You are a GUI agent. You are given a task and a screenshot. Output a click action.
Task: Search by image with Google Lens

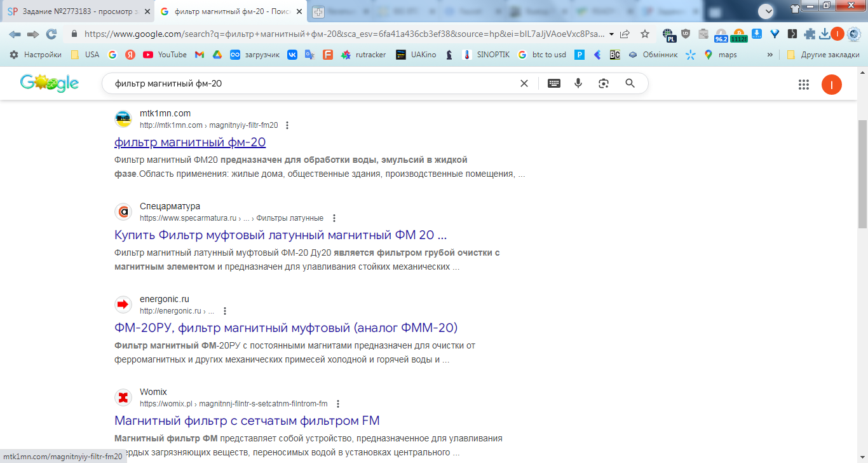tap(604, 83)
